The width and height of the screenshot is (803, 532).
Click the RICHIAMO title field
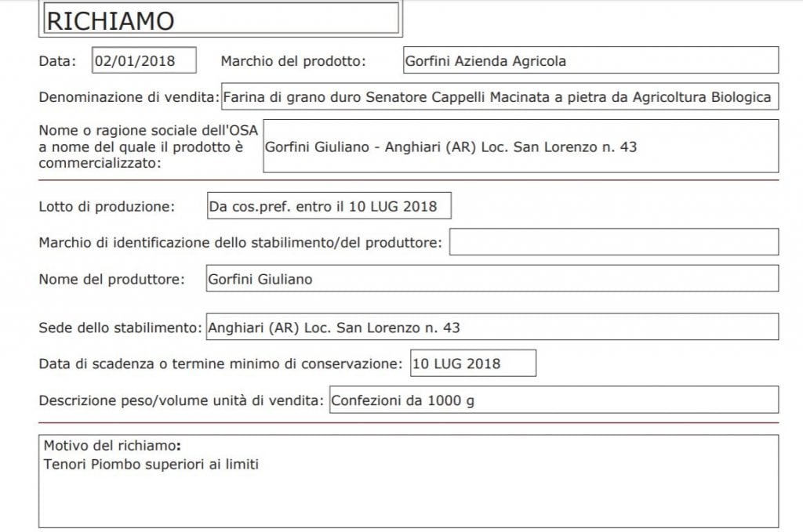(221, 19)
